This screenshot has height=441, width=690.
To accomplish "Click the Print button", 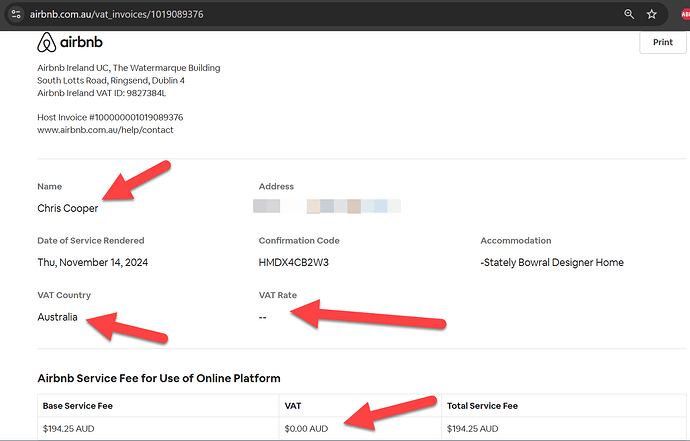I will [663, 42].
